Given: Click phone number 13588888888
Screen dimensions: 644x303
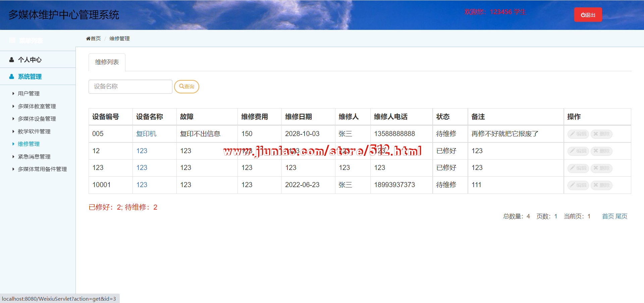Looking at the screenshot, I should [394, 134].
